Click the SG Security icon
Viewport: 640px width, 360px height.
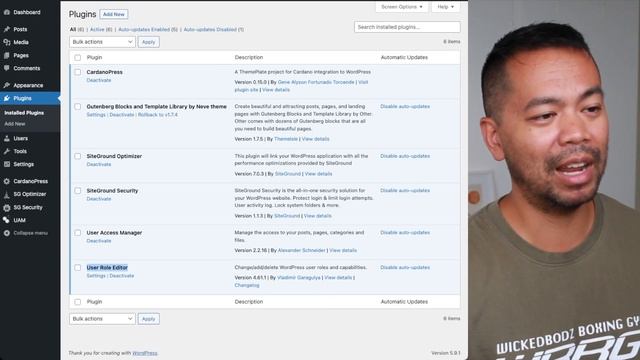coord(7,207)
